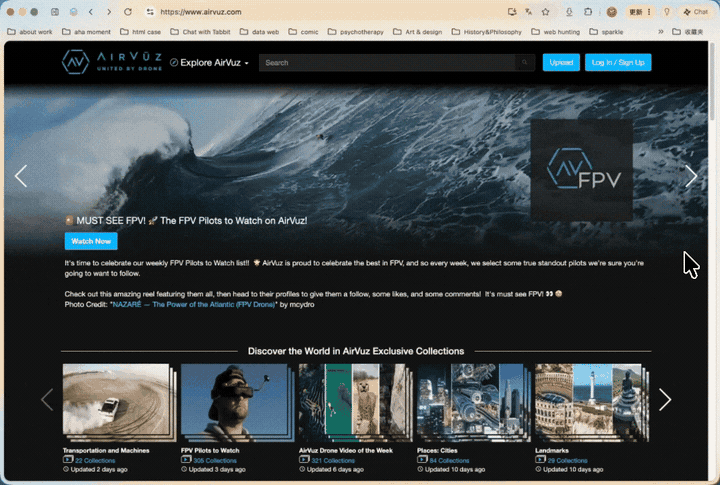
Task: Click the 321 Collections link
Action: [x=333, y=461]
